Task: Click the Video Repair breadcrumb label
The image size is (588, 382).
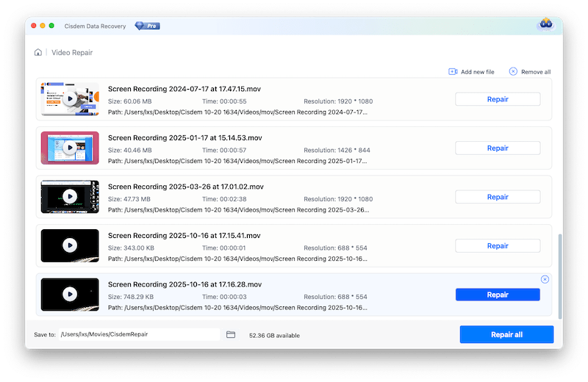Action: click(72, 53)
